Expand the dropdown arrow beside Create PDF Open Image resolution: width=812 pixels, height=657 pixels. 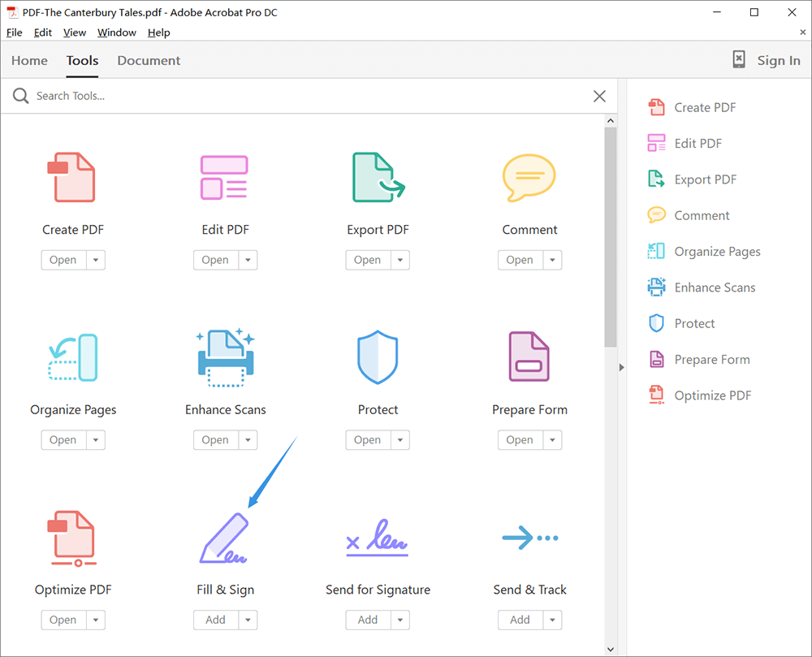tap(96, 260)
